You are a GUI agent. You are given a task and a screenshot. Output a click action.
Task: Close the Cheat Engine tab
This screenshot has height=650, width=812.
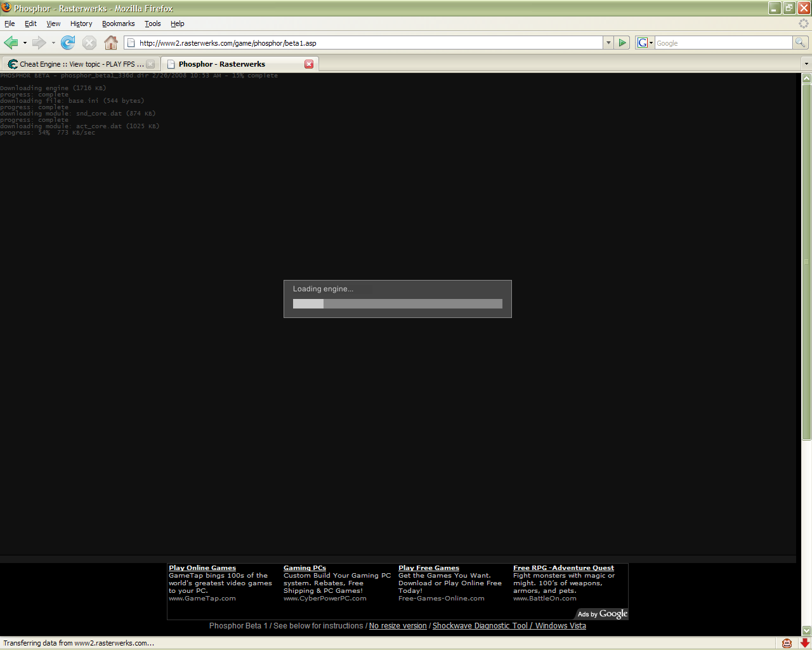(150, 64)
